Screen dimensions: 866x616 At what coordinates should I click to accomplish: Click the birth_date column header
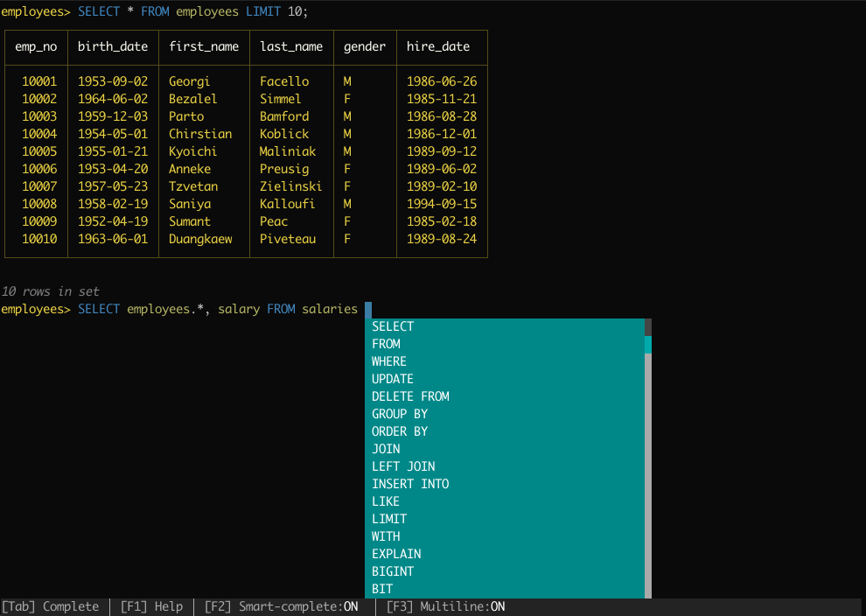(113, 47)
